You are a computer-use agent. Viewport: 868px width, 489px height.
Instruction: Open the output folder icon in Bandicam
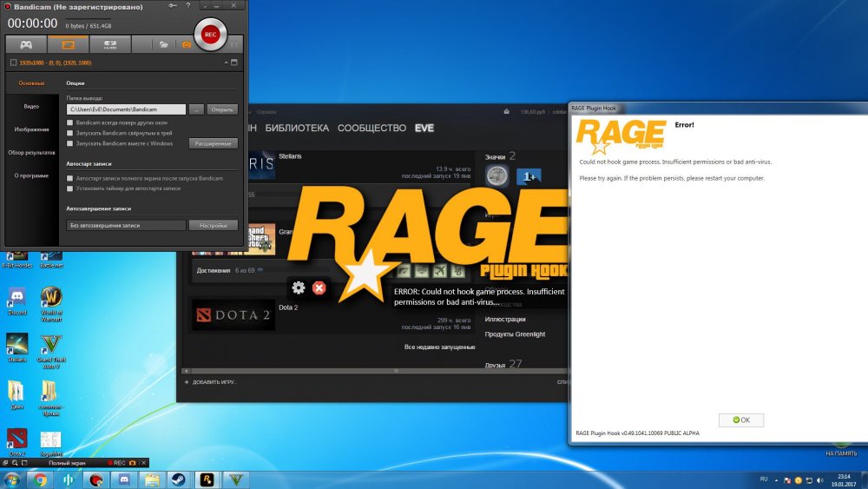162,44
